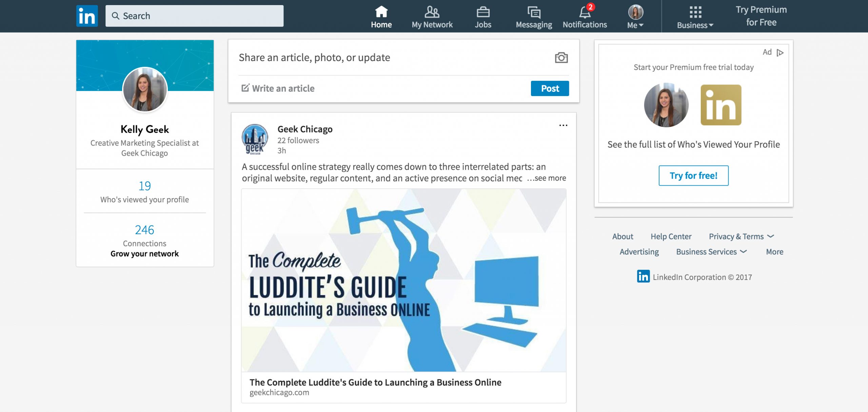868x412 pixels.
Task: Open the Jobs briefcase icon
Action: [x=483, y=12]
